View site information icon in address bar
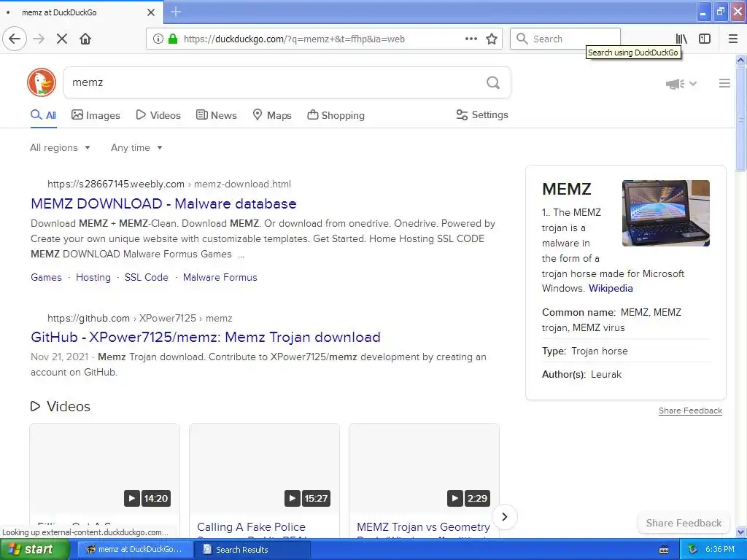This screenshot has height=560, width=747. pyautogui.click(x=158, y=39)
